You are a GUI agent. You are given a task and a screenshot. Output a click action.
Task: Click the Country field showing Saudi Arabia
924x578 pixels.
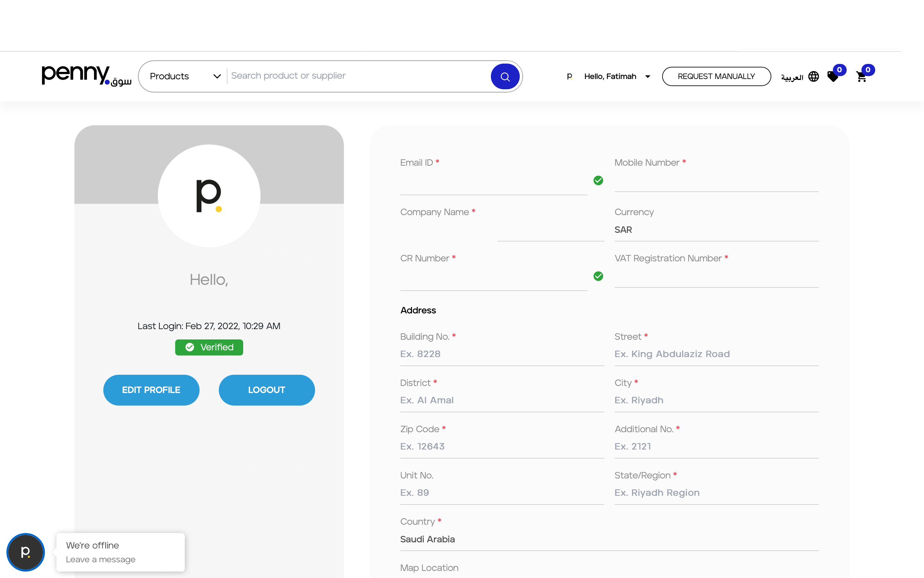[609, 539]
